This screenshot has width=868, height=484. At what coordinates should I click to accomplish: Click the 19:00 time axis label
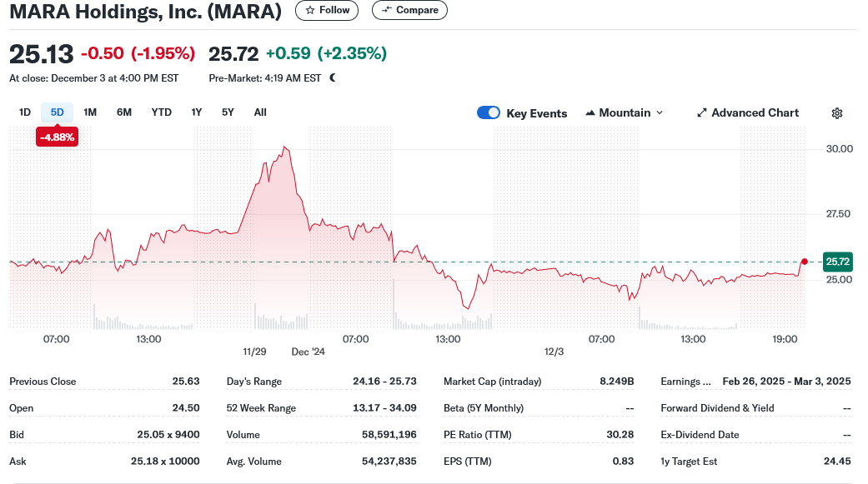pyautogui.click(x=785, y=339)
